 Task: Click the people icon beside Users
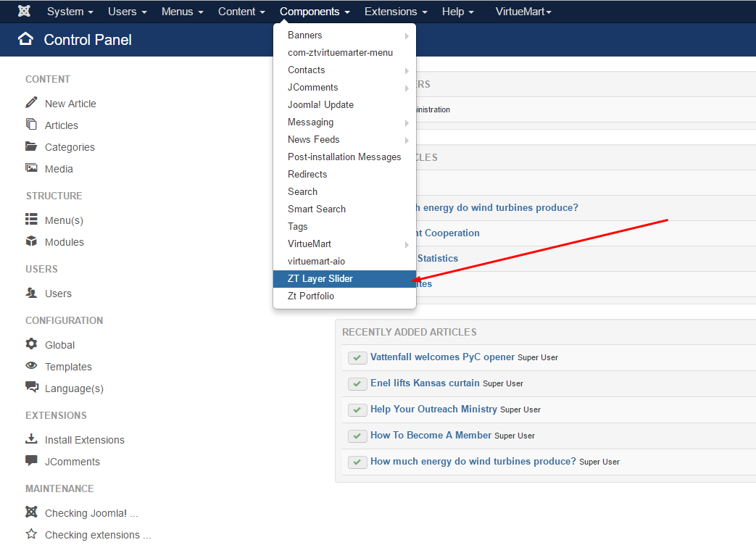(31, 293)
